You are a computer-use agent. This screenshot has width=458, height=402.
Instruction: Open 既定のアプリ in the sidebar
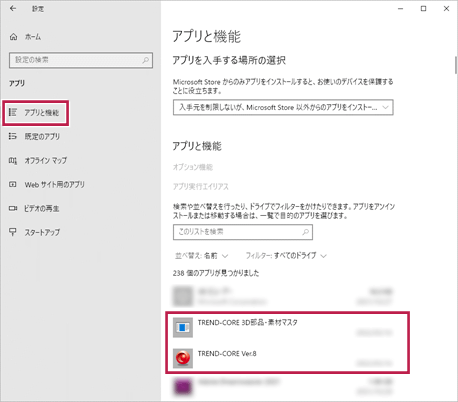[42, 136]
